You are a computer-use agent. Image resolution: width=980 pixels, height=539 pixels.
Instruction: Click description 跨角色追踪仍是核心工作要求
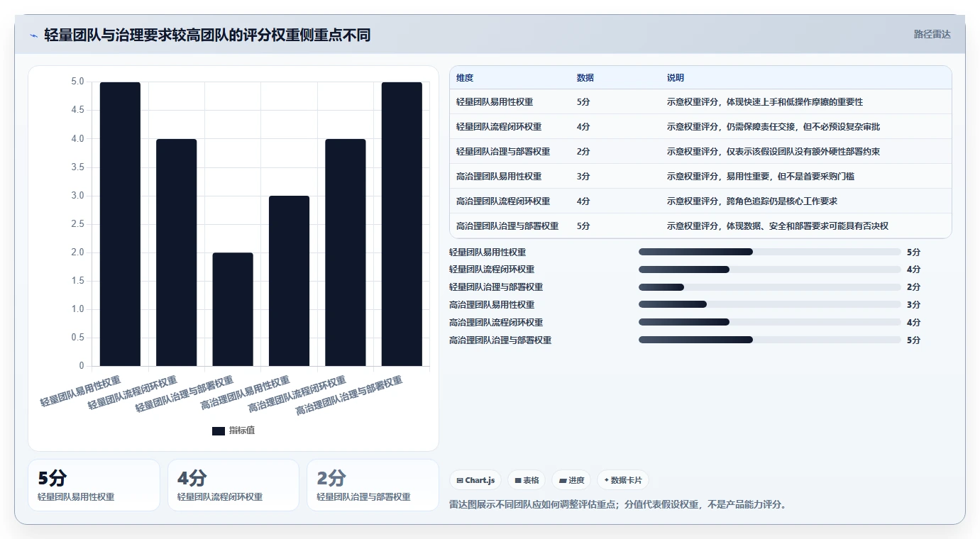[x=781, y=201]
